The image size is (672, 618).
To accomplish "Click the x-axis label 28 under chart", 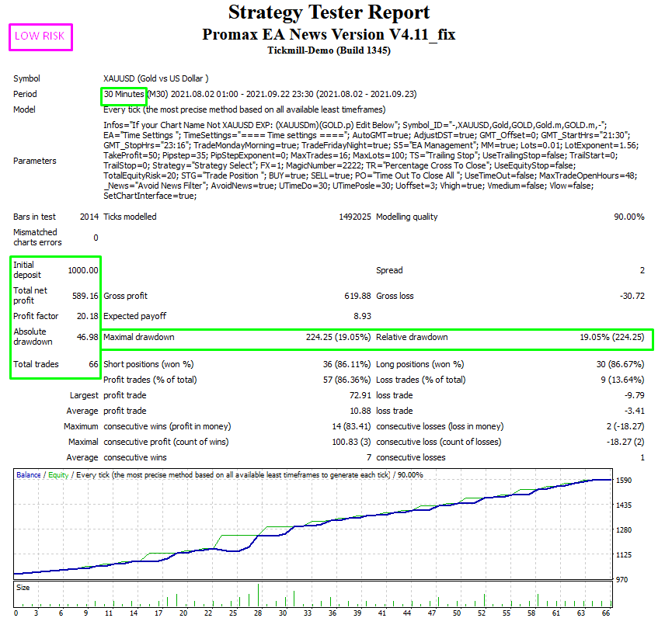I will click(258, 613).
